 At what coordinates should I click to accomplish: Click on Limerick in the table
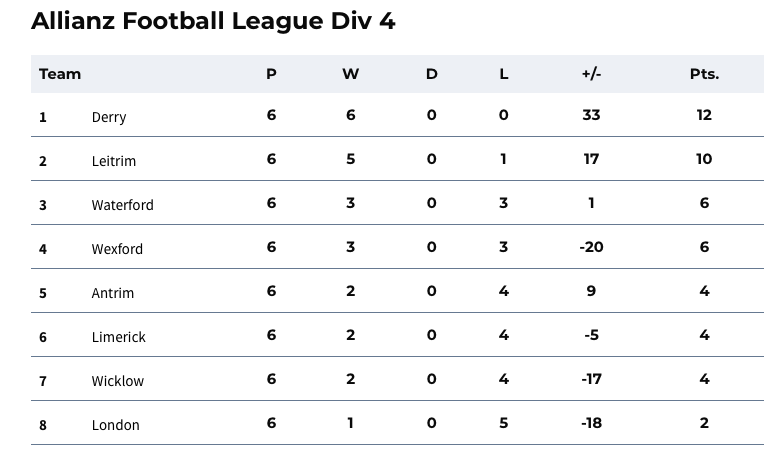[x=118, y=337]
